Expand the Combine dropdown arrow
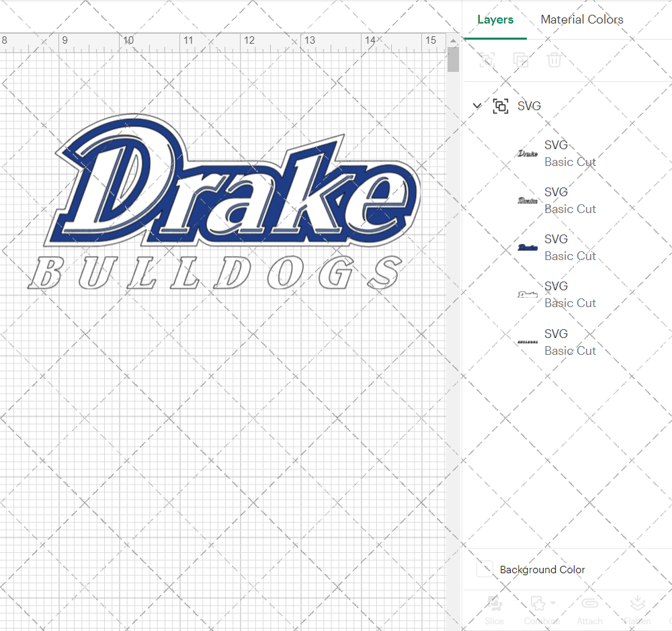 (x=553, y=603)
